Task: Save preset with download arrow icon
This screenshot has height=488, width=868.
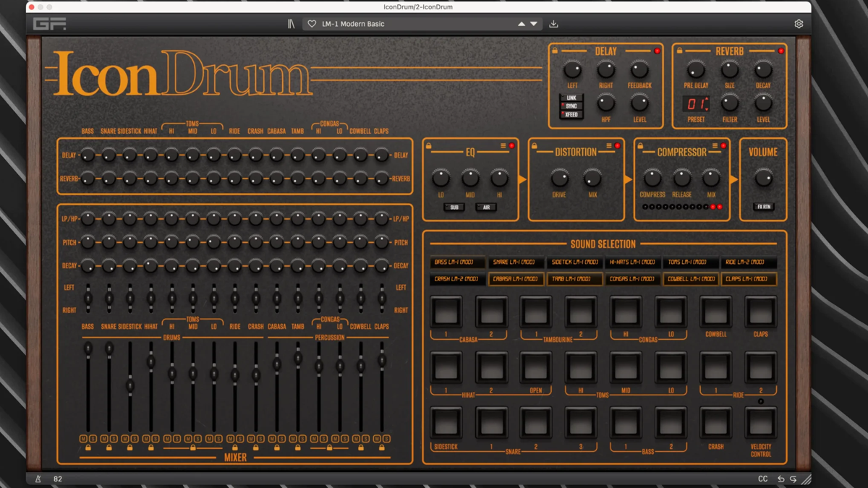Action: point(553,24)
